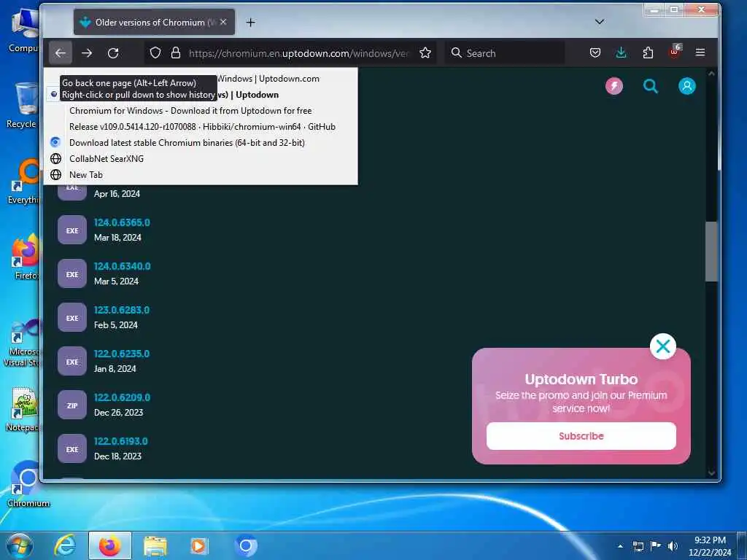Open the Firefox hamburger menu

click(700, 52)
